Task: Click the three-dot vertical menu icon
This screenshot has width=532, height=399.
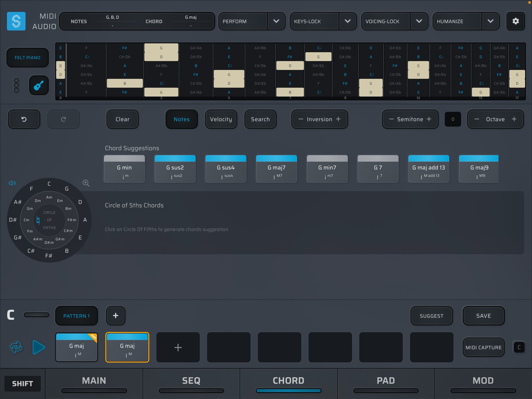Action: (16, 85)
